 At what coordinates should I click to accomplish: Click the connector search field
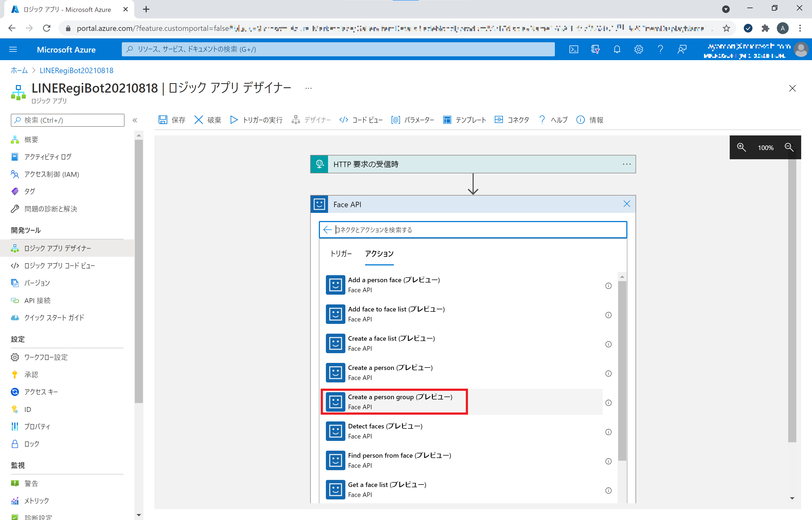472,230
